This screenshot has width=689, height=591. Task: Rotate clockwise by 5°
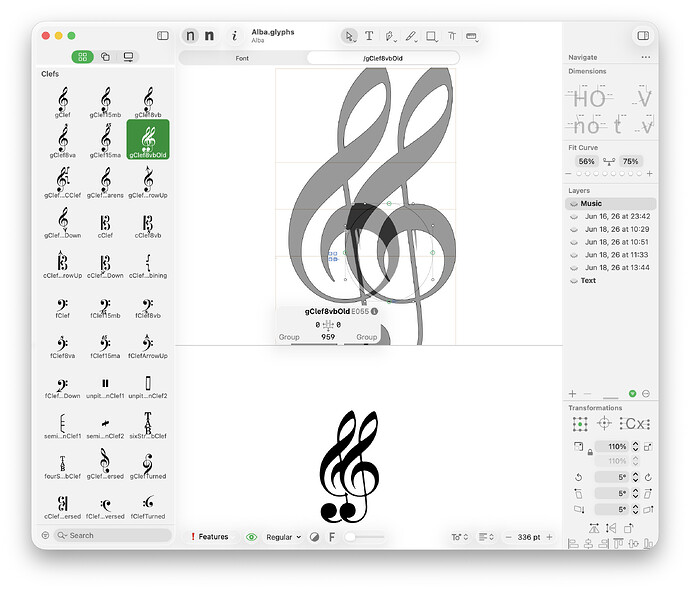(x=648, y=478)
